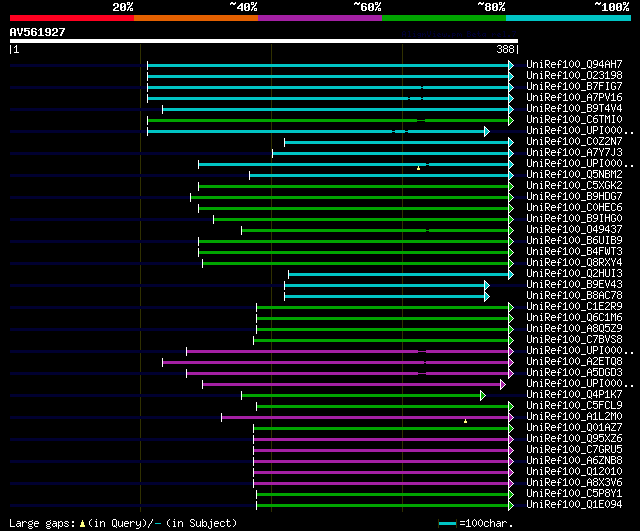Click the green ~80% identity legend segment
This screenshot has width=640, height=531.
coord(444,18)
